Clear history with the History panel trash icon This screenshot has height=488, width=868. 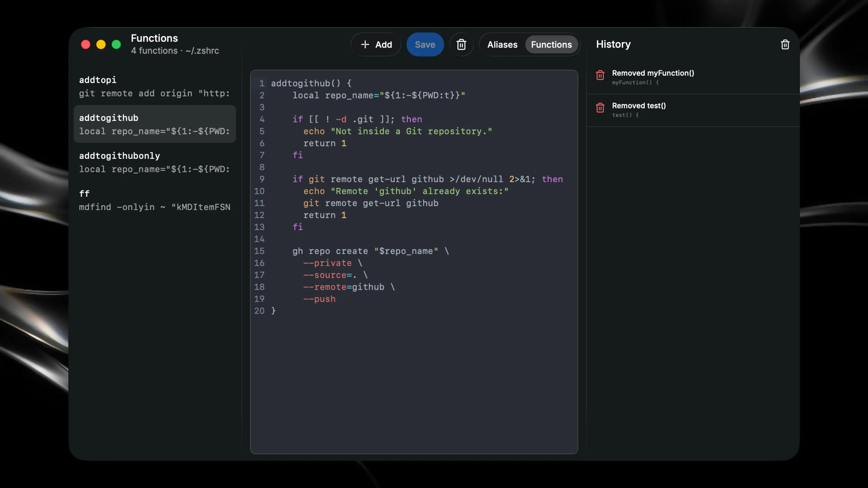(785, 44)
